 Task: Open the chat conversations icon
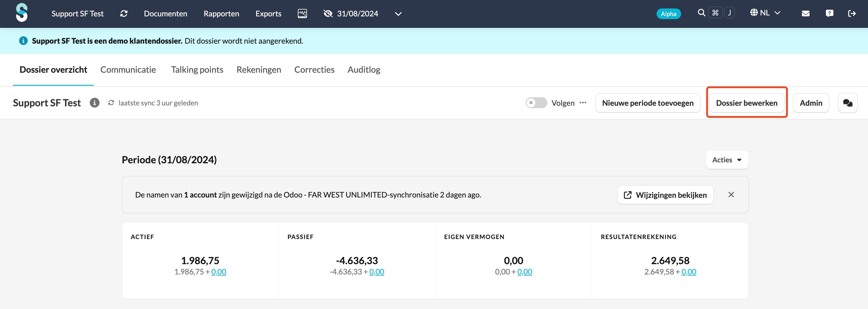click(847, 103)
